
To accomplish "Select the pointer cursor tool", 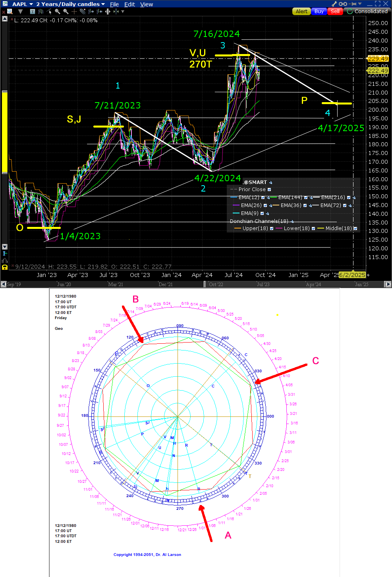I will point(49,12).
